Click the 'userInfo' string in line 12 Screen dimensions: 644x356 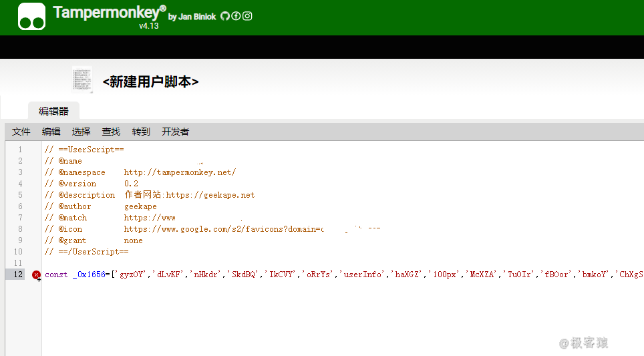[363, 275]
